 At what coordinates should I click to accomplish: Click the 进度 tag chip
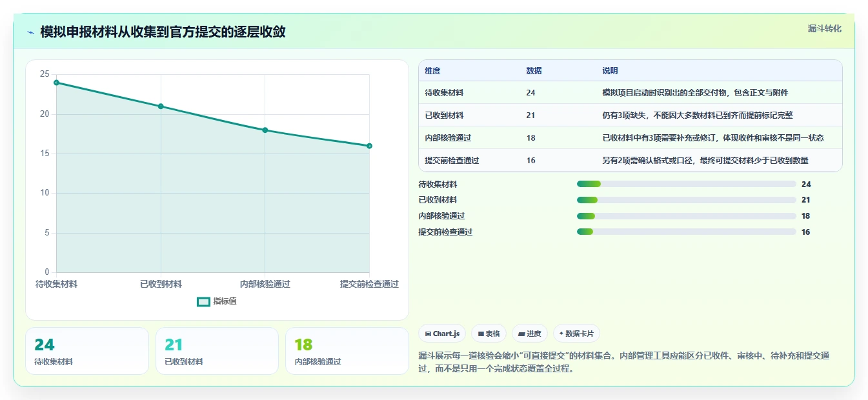click(x=529, y=334)
